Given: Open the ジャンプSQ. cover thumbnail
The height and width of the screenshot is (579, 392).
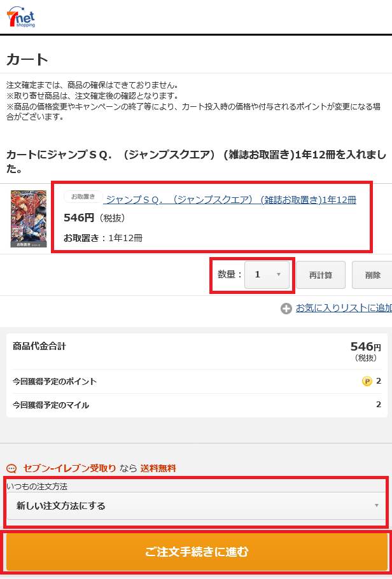Looking at the screenshot, I should click(29, 219).
